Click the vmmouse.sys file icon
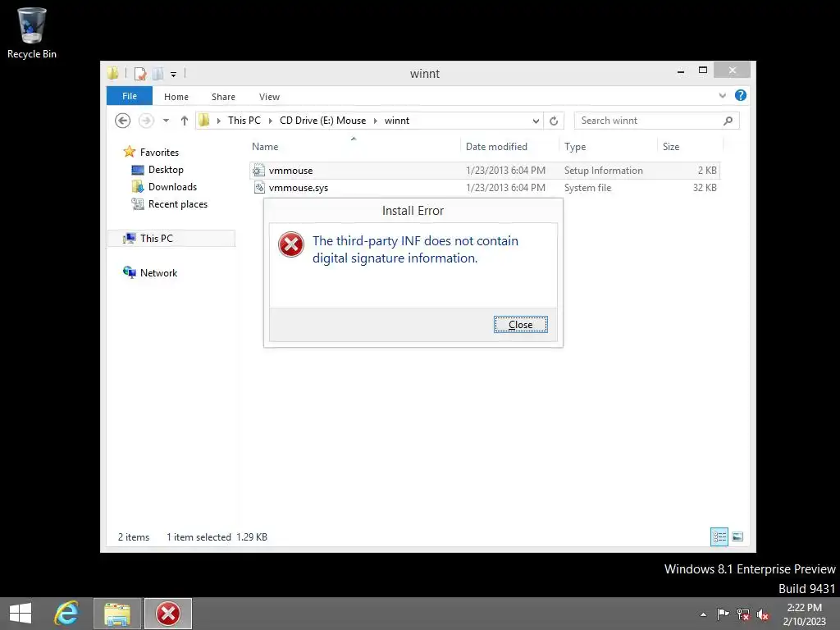The height and width of the screenshot is (630, 840). pos(258,188)
